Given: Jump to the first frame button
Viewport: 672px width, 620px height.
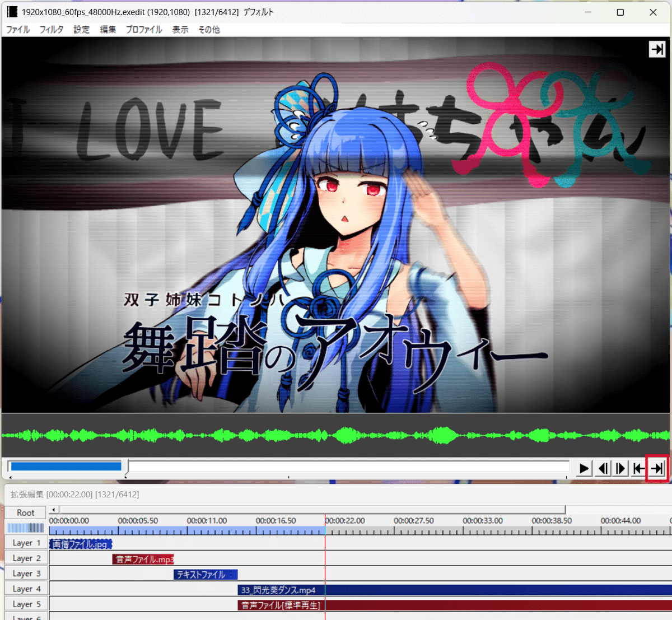Looking at the screenshot, I should click(638, 468).
